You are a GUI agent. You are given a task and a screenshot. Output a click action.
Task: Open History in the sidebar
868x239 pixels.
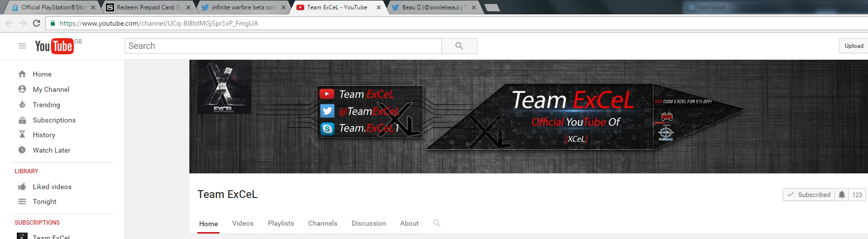pyautogui.click(x=44, y=135)
